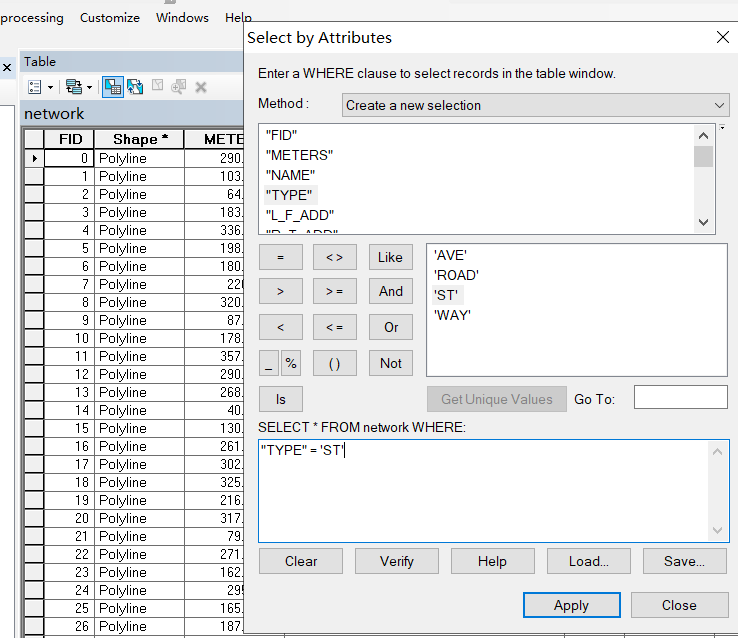
Task: Open the Table Options menu icon
Action: (x=35, y=87)
